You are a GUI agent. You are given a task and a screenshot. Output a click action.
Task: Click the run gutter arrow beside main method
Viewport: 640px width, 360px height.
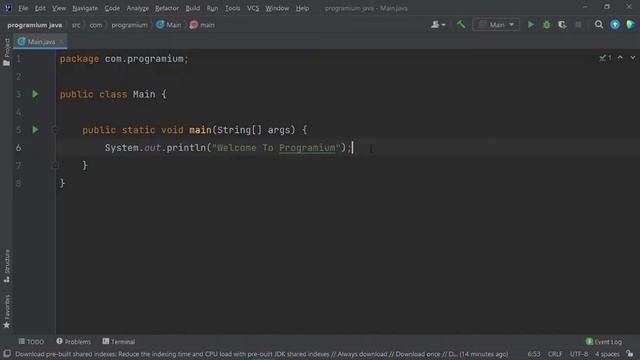pyautogui.click(x=35, y=130)
